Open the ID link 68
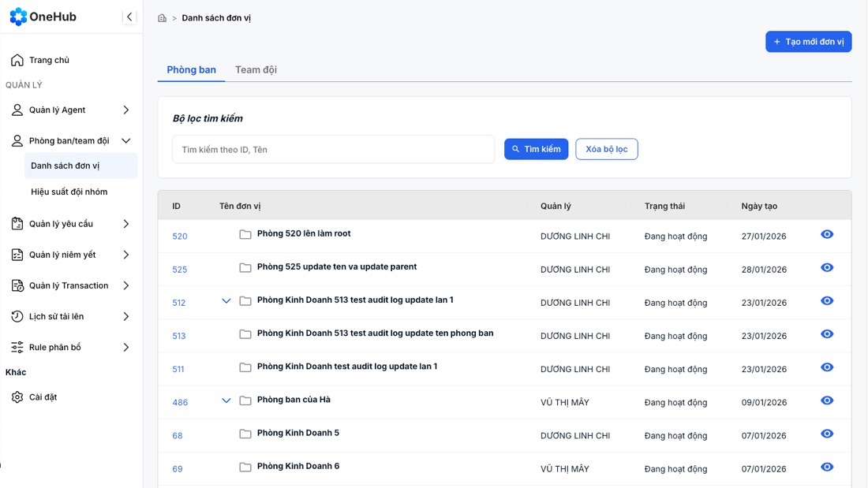 click(x=177, y=435)
